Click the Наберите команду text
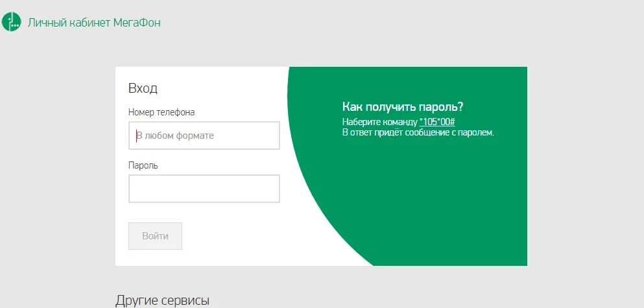644x308 pixels. [x=380, y=122]
